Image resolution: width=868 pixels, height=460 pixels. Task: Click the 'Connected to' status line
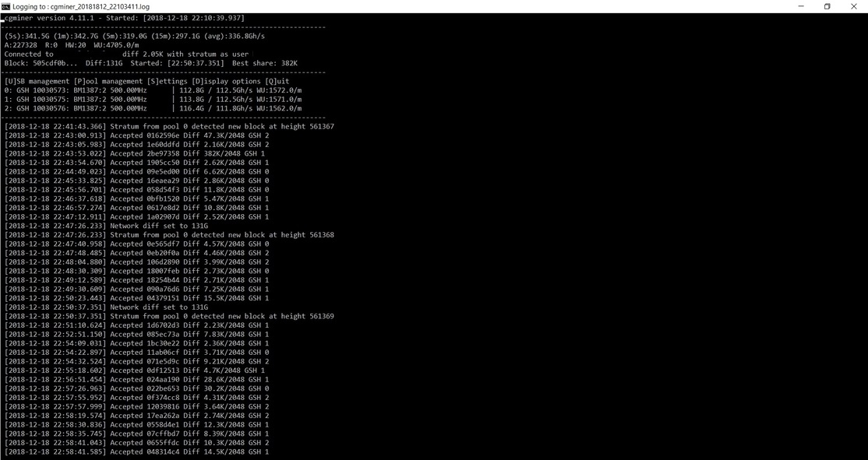[127, 54]
